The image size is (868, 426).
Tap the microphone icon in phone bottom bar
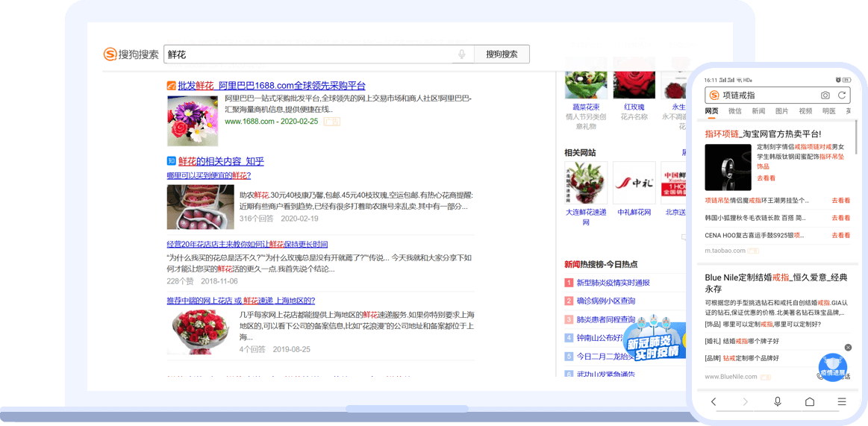[777, 401]
